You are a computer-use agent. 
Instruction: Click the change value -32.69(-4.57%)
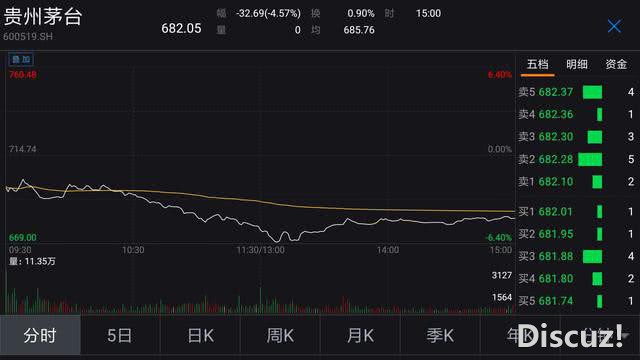(x=268, y=13)
